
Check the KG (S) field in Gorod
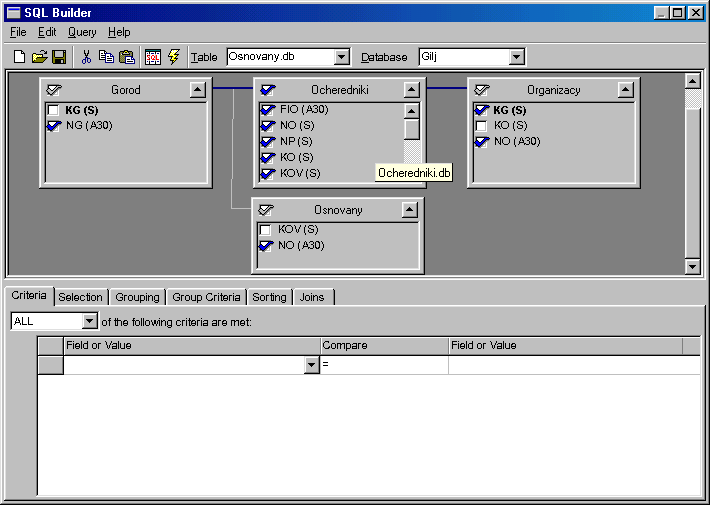53,110
